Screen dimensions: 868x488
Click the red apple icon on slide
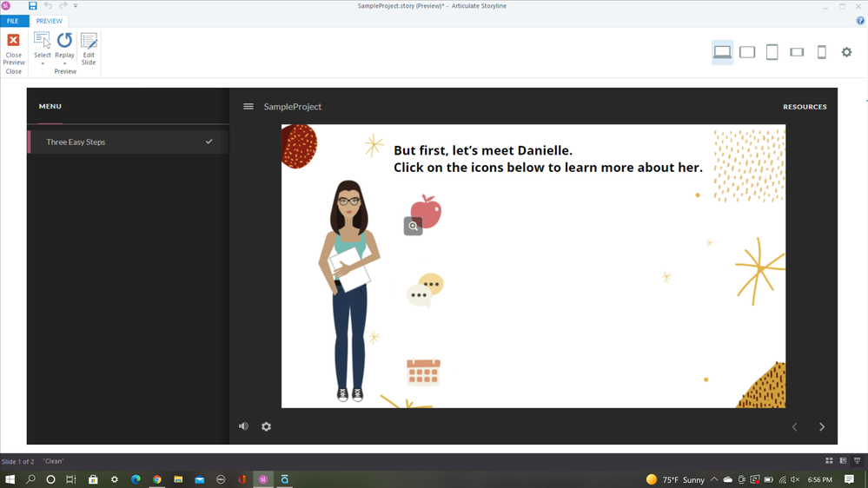pyautogui.click(x=426, y=210)
